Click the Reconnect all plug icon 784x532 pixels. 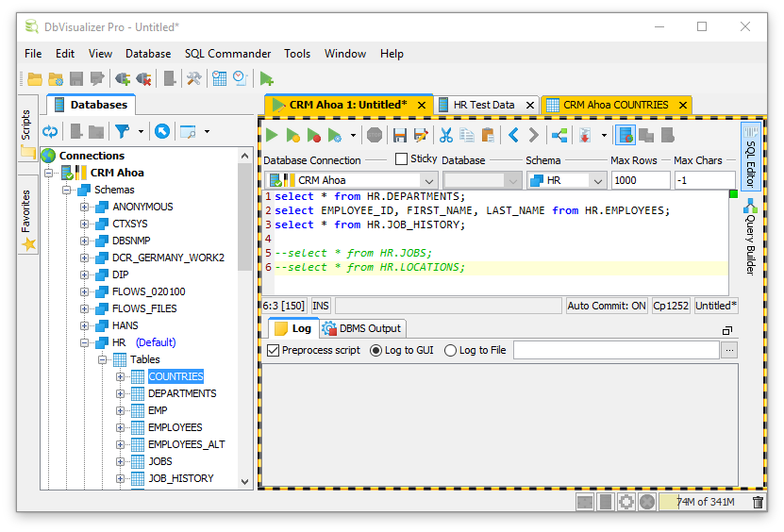122,79
